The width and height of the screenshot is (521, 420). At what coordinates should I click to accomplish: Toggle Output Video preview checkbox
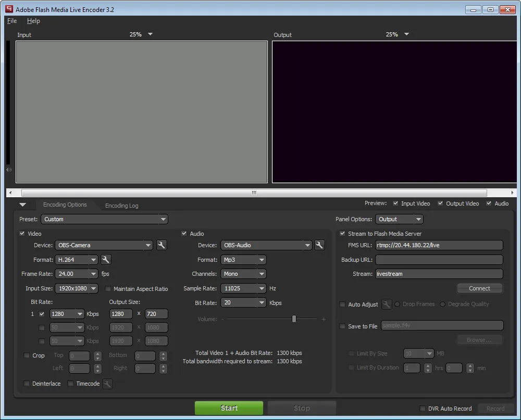point(440,203)
